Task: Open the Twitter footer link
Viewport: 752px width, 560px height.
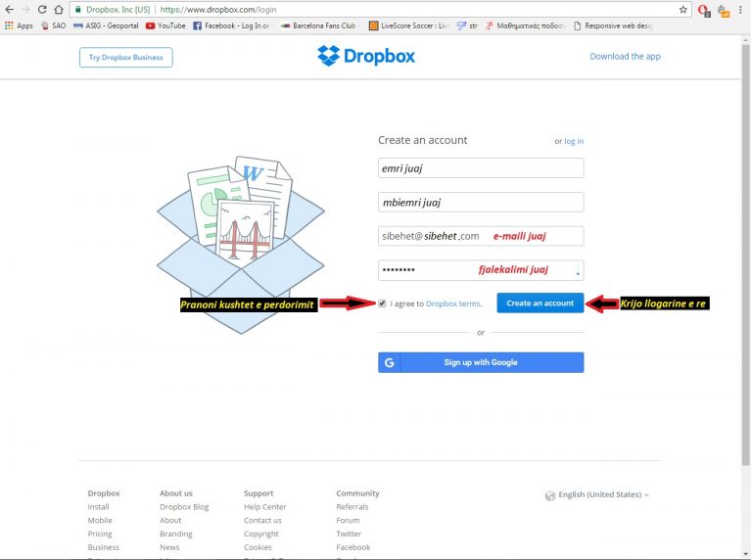Action: pos(349,534)
